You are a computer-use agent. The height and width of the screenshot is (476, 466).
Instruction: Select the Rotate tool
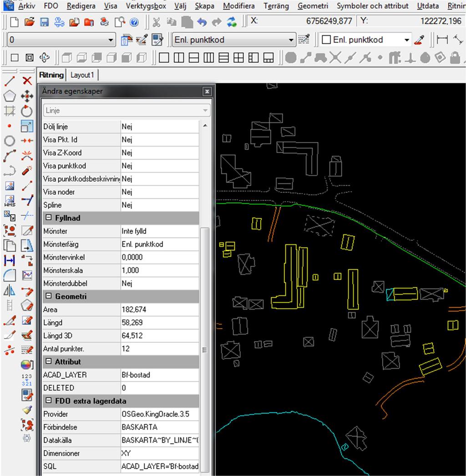coord(27,111)
